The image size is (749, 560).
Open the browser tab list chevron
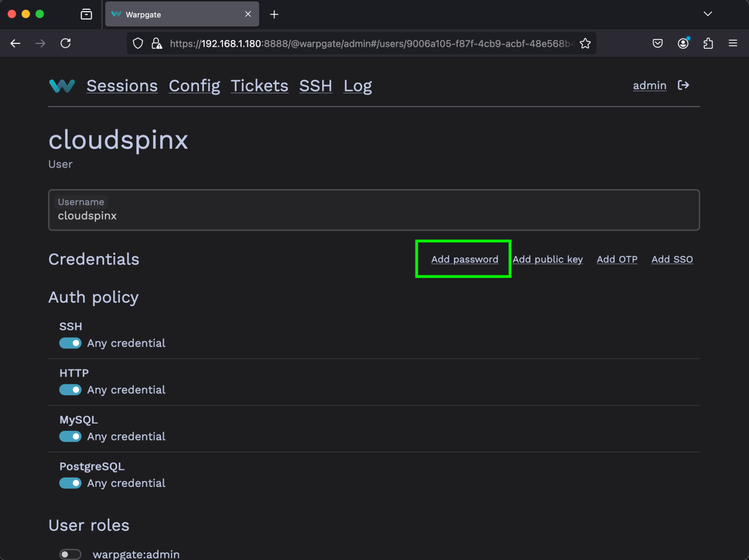(x=708, y=14)
